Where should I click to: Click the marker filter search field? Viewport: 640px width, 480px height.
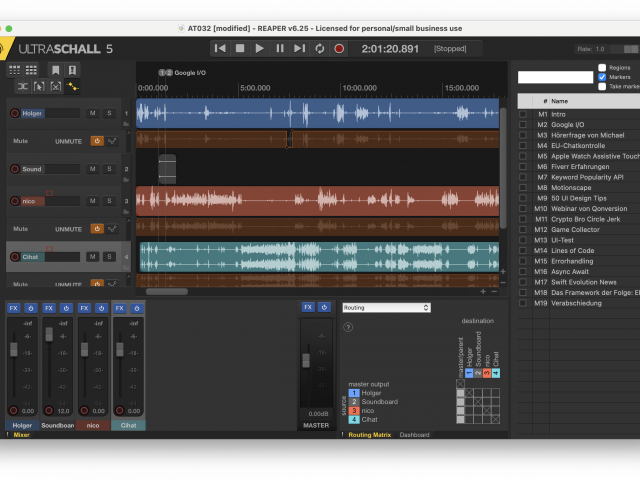(555, 77)
